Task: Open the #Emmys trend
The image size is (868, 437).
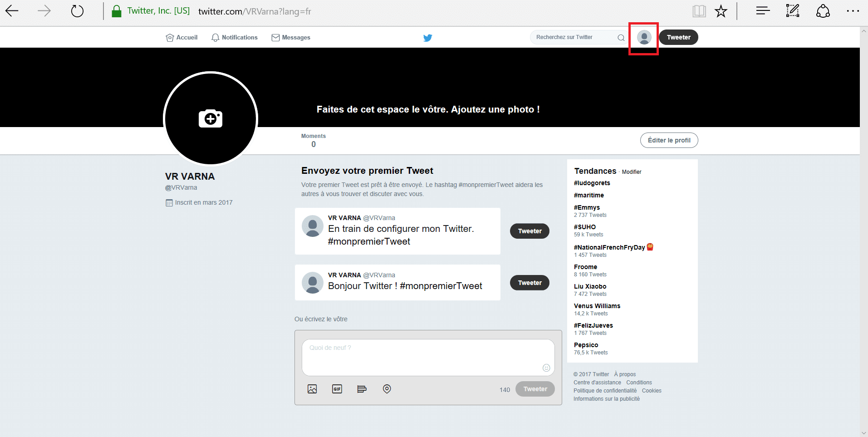Action: pyautogui.click(x=587, y=207)
